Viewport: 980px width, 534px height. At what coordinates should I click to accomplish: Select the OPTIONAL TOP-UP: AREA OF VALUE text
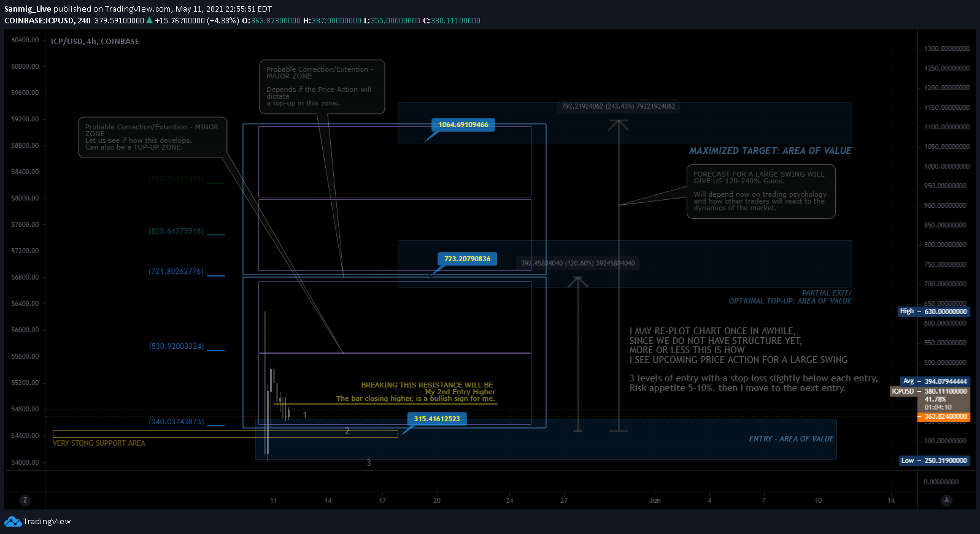pyautogui.click(x=790, y=301)
